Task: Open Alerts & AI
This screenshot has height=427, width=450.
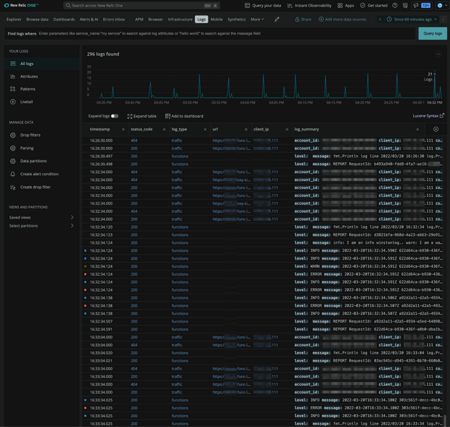Action: [89, 19]
